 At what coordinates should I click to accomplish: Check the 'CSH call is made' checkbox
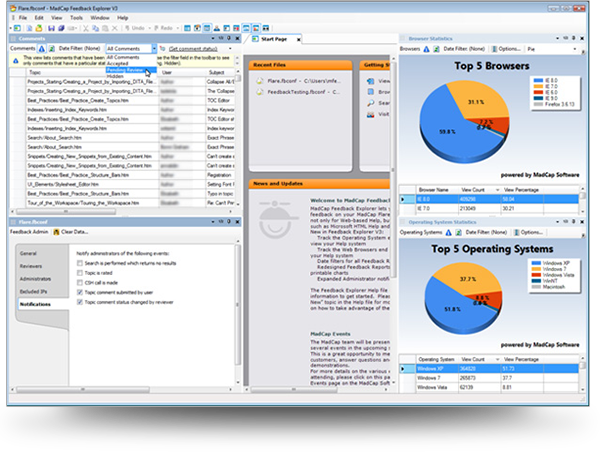pos(80,282)
